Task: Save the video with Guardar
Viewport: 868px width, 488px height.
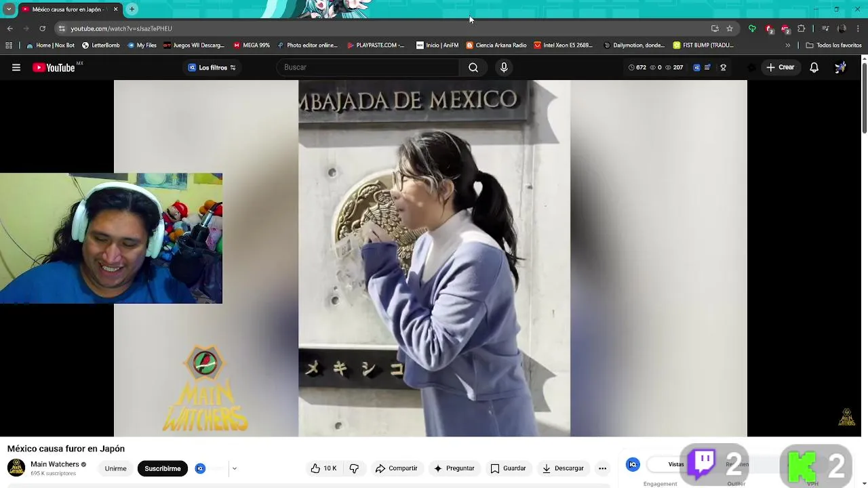Action: pos(508,468)
